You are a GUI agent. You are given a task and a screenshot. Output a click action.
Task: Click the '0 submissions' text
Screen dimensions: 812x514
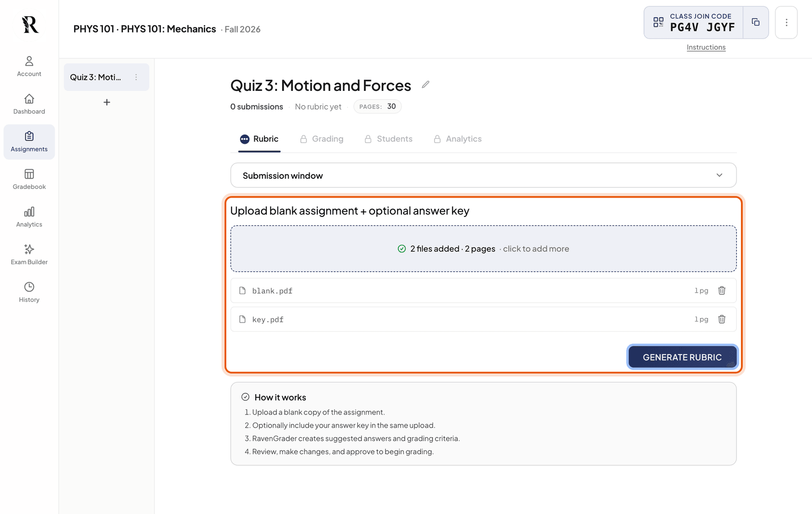click(x=257, y=107)
